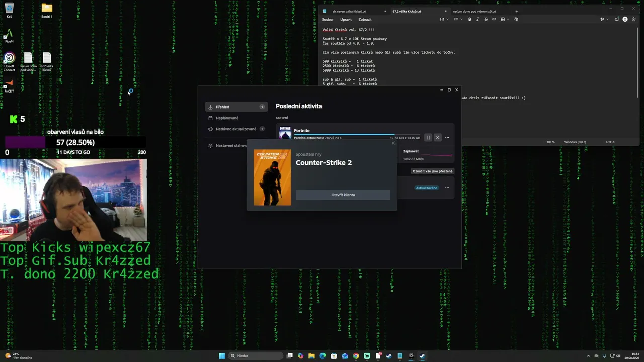This screenshot has height=362, width=644.
Task: Click the UTF-8 encoding indicator
Action: [610, 142]
